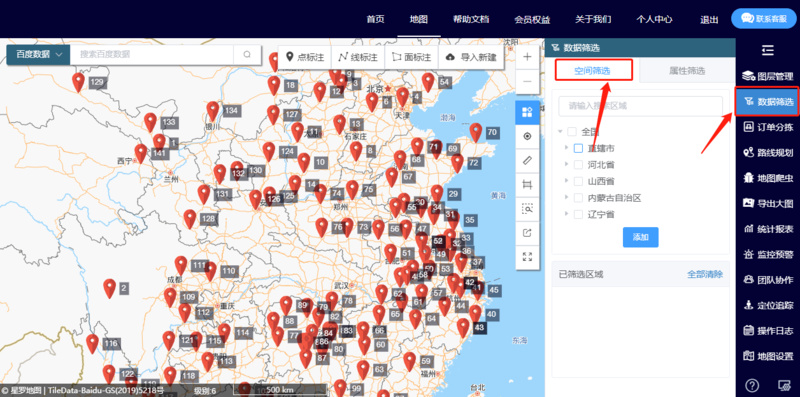Viewport: 800px width, 397px height.
Task: Open 地图 in top navigation
Action: pyautogui.click(x=419, y=19)
